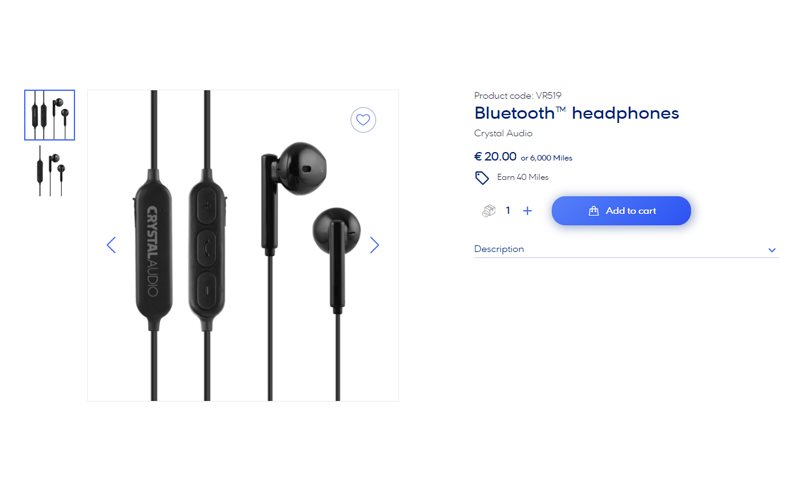
Task: Open the Description section label
Action: pos(499,249)
